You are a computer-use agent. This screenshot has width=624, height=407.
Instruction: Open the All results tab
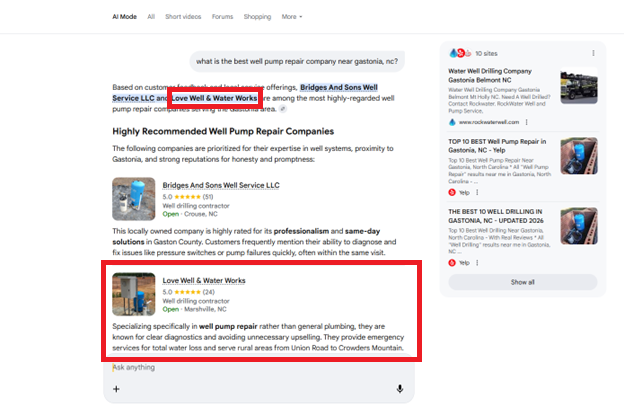click(151, 17)
